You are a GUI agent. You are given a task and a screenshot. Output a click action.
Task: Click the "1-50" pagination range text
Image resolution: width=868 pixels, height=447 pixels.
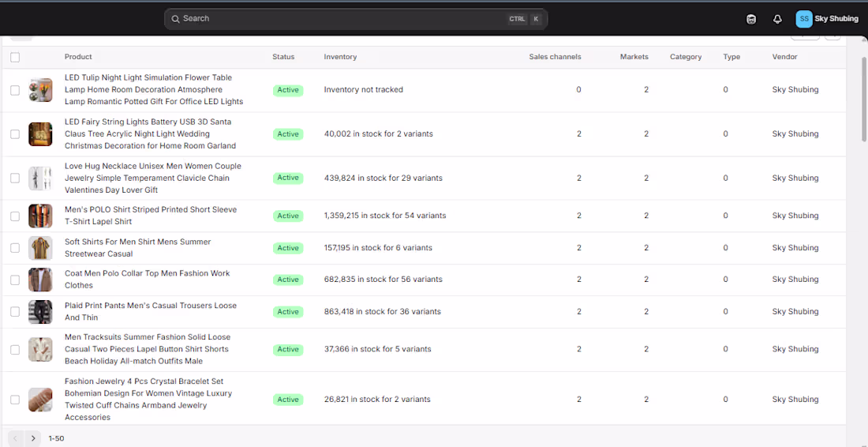tap(57, 438)
